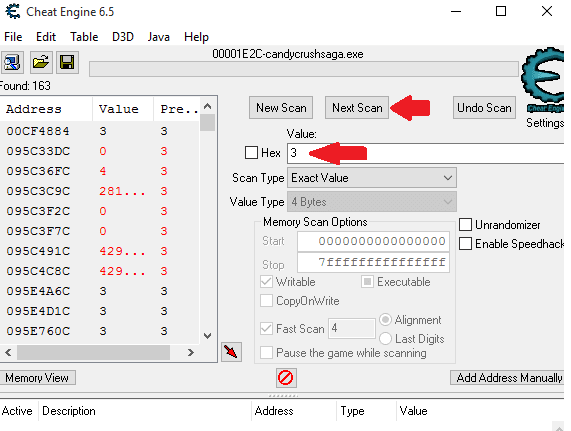
Task: Select address 095E4D1C in results
Action: (x=38, y=311)
